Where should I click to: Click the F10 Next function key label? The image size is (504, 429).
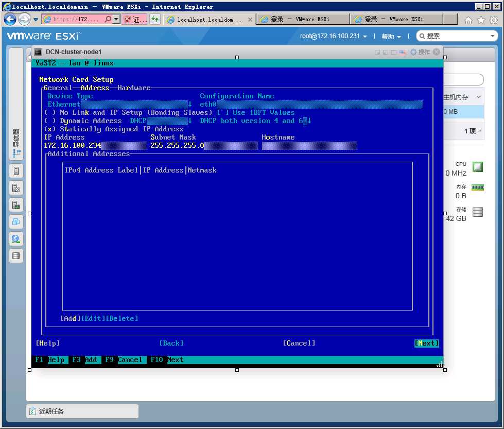click(167, 360)
